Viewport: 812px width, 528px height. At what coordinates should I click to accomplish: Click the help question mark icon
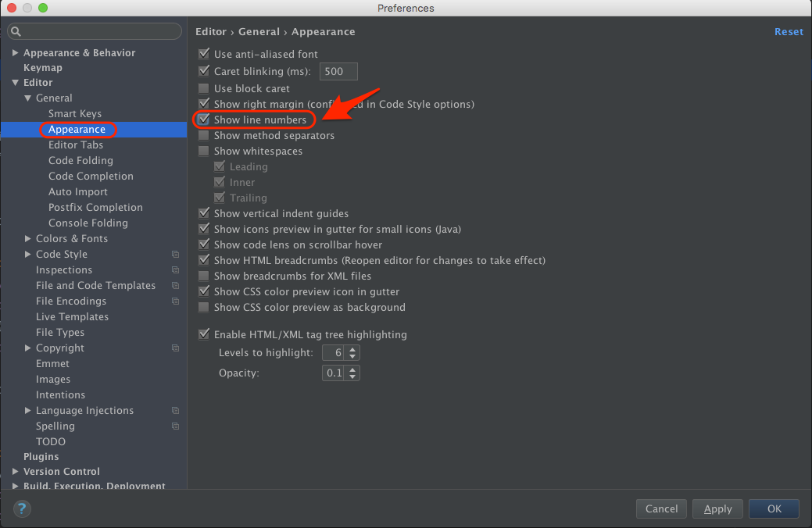22,508
